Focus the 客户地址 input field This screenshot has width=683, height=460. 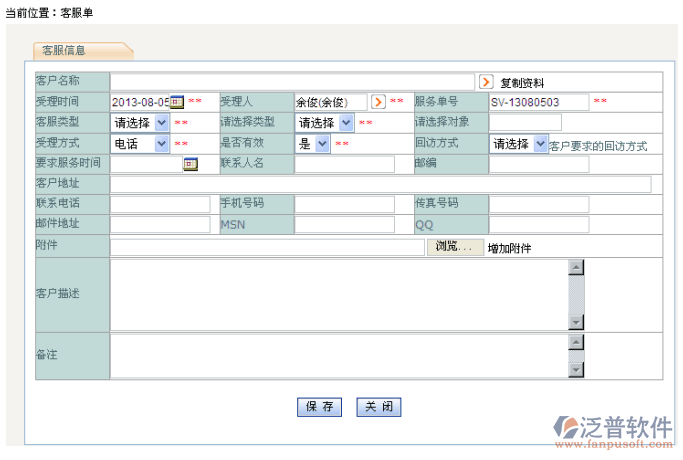click(380, 184)
